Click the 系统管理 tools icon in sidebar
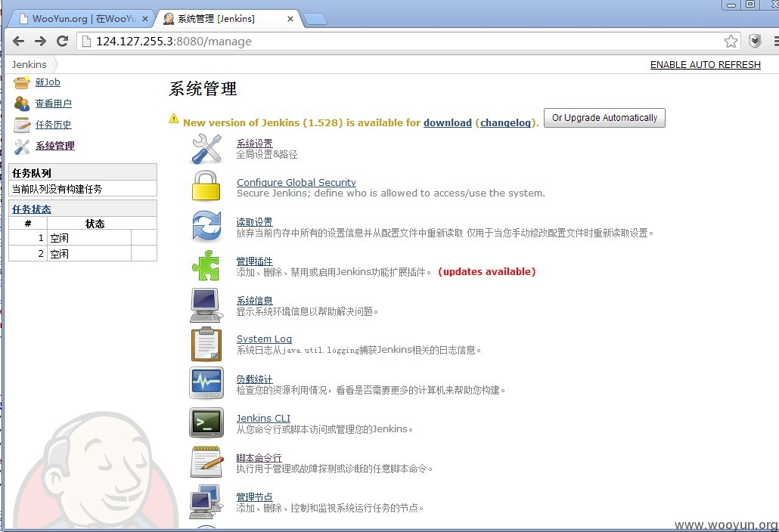This screenshot has height=532, width=779. (x=22, y=146)
